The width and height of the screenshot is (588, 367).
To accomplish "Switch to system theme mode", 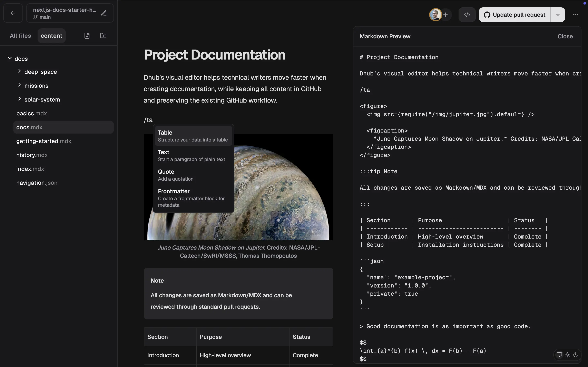I will pos(559,354).
